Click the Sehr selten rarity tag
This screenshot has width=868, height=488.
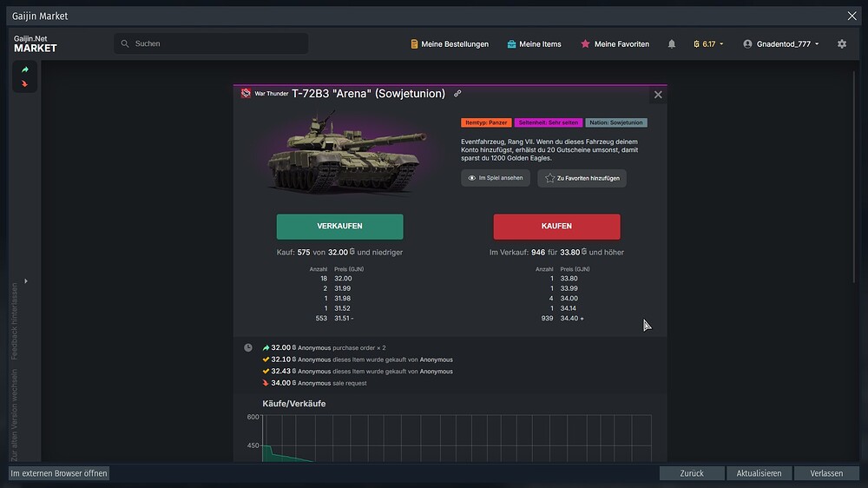tap(548, 123)
